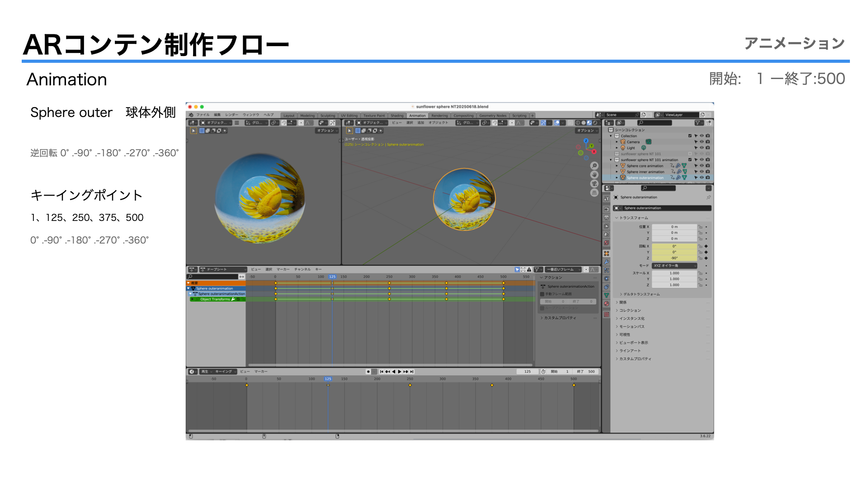Click the rotation Z field showing -90°
Image resolution: width=868 pixels, height=488 pixels.
[x=674, y=258]
